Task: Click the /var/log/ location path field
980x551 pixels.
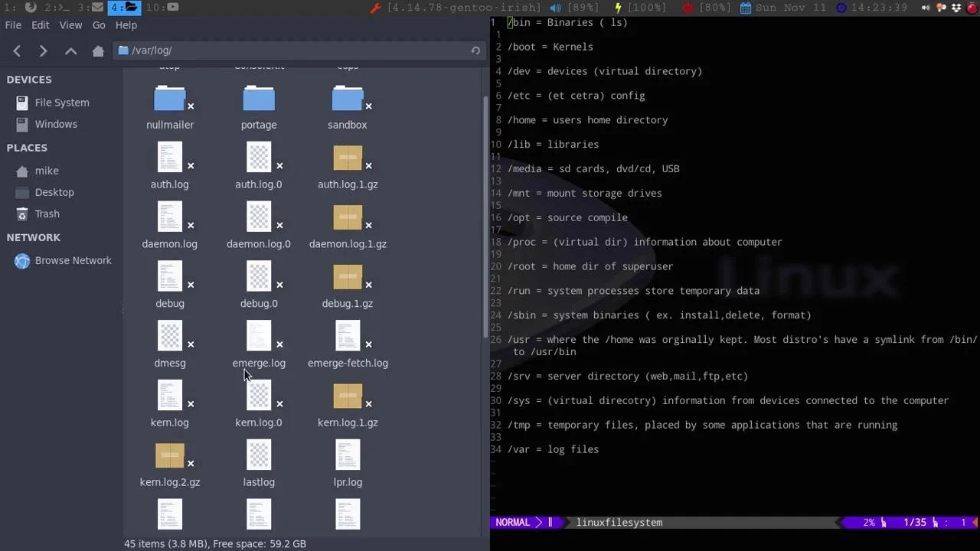Action: point(299,51)
